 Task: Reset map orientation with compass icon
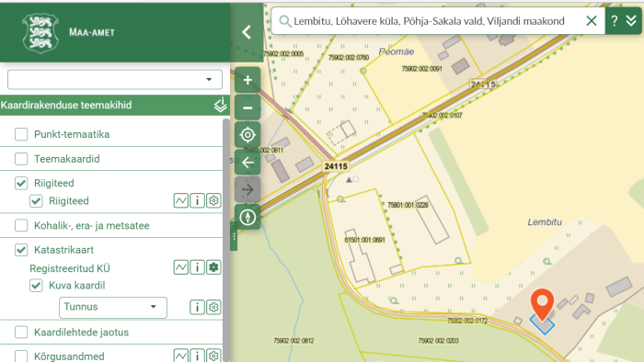(x=247, y=217)
